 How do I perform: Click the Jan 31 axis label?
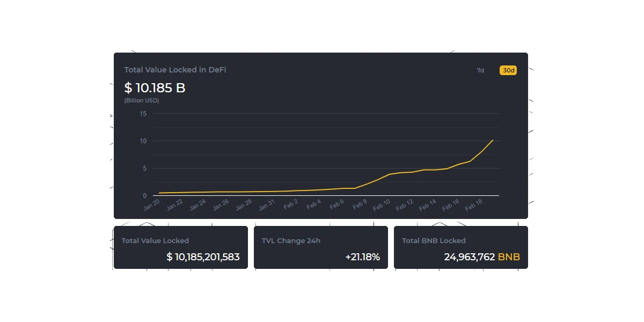click(x=267, y=204)
